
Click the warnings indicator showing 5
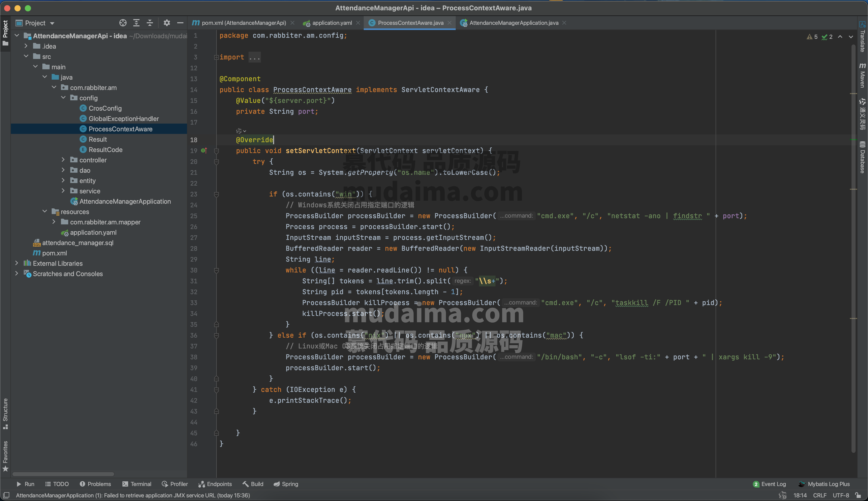pos(812,37)
